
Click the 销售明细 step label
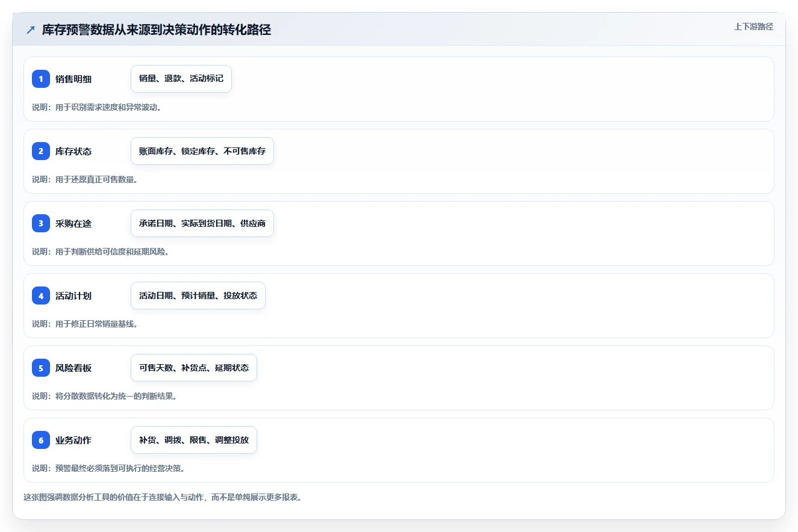click(73, 79)
